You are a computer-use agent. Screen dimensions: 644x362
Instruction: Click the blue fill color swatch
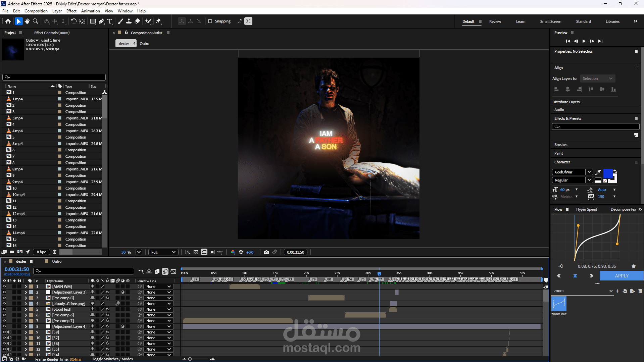pos(608,174)
